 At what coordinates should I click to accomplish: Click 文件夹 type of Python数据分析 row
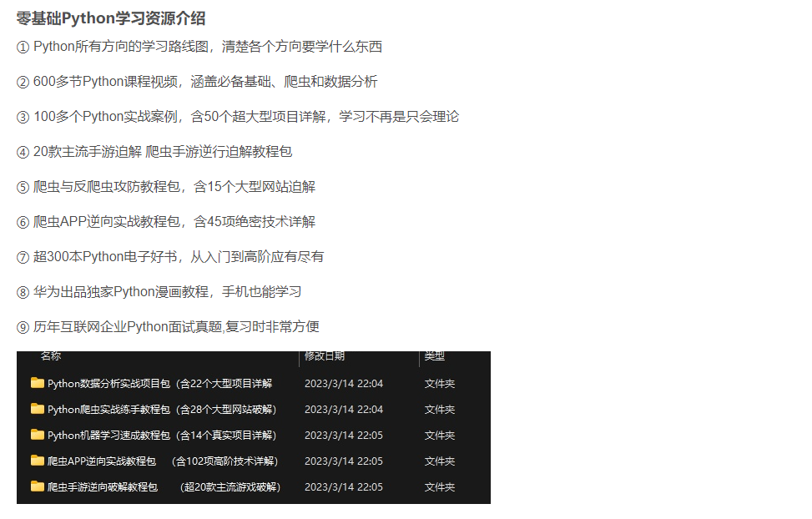click(440, 383)
